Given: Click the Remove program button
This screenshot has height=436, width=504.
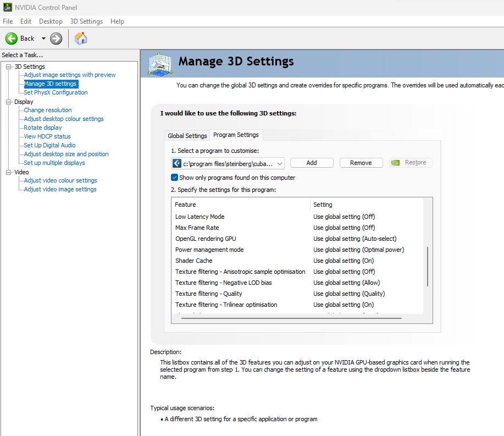Looking at the screenshot, I should click(361, 163).
